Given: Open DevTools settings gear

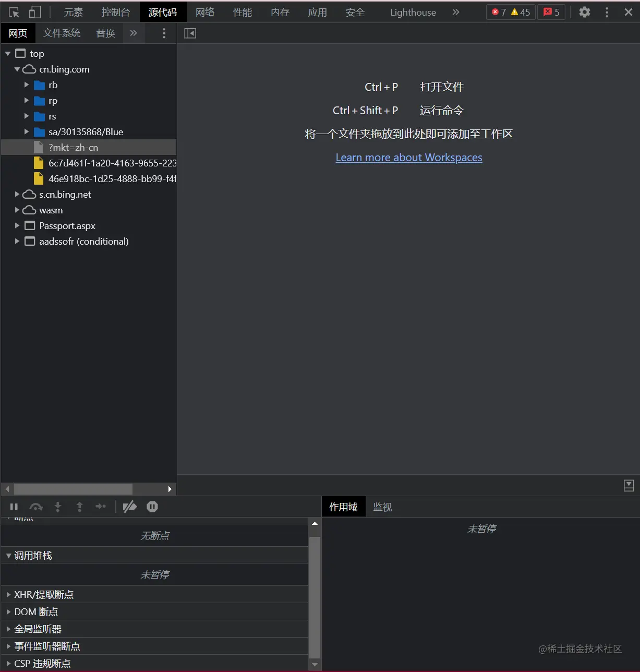Looking at the screenshot, I should point(585,12).
